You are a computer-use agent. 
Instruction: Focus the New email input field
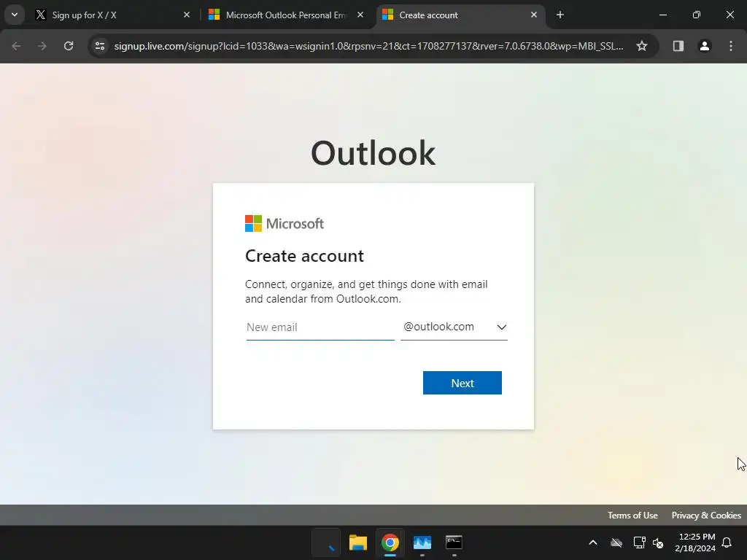coord(320,327)
